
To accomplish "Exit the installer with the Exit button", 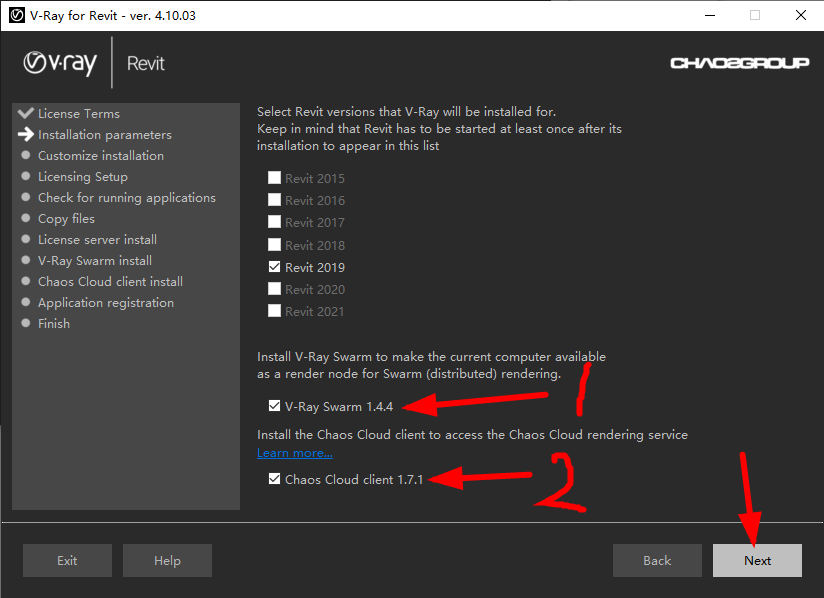I will coord(67,561).
